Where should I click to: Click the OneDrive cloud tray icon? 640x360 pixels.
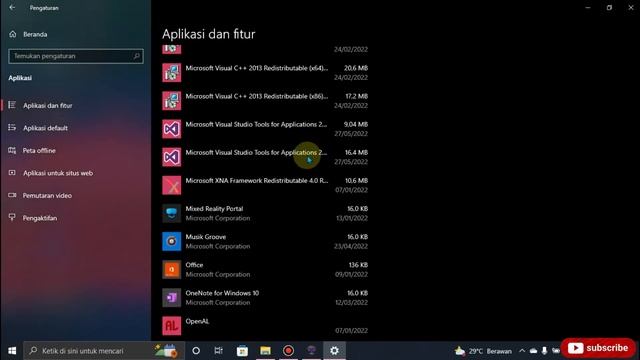533,351
